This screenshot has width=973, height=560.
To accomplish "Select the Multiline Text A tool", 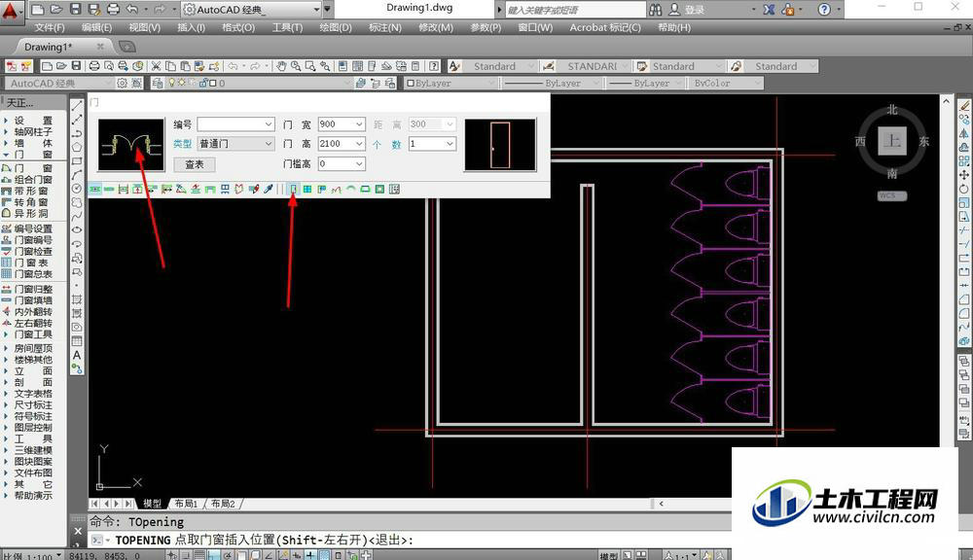I will coord(77,356).
